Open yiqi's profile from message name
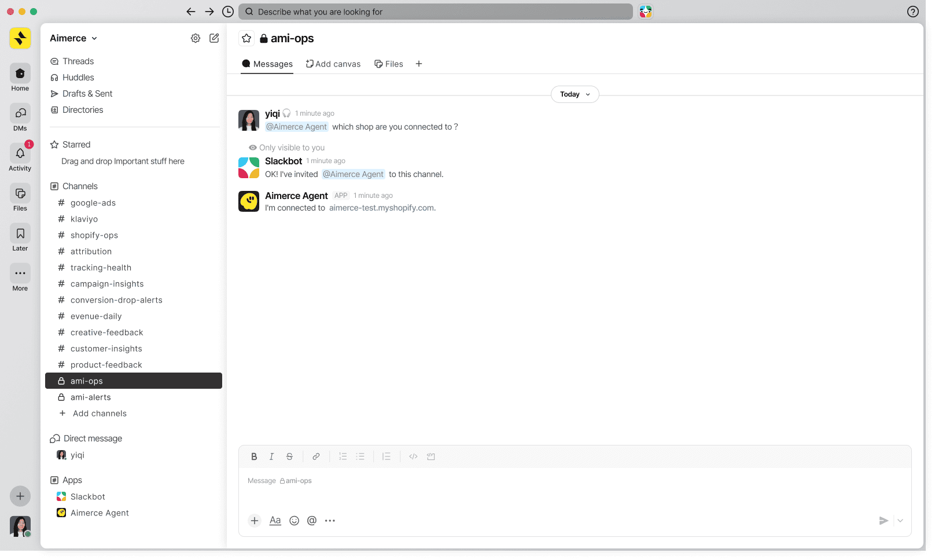This screenshot has height=560, width=935. click(x=273, y=113)
